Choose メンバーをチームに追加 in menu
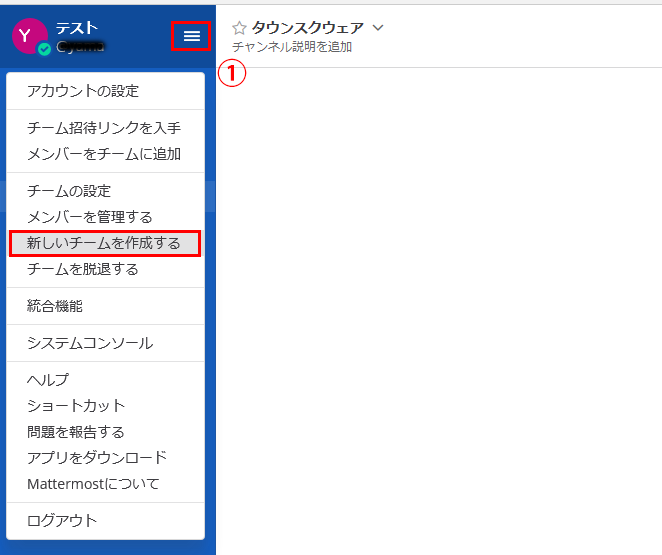662x555 pixels. pos(103,154)
